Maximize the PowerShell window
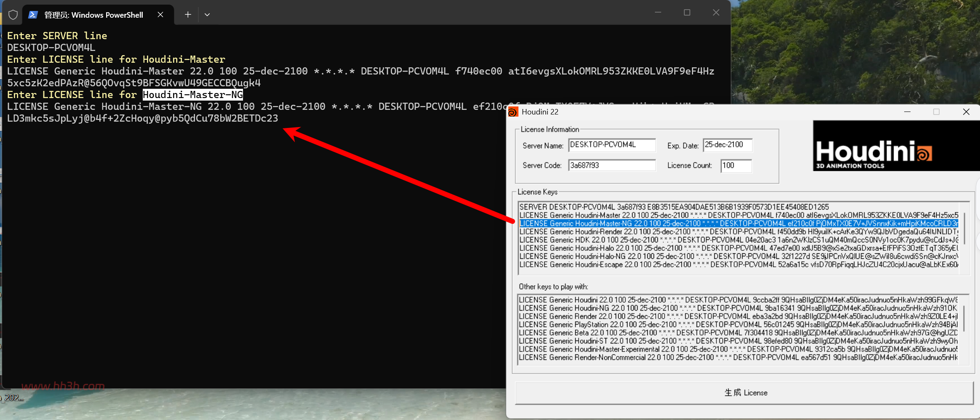 (x=687, y=13)
